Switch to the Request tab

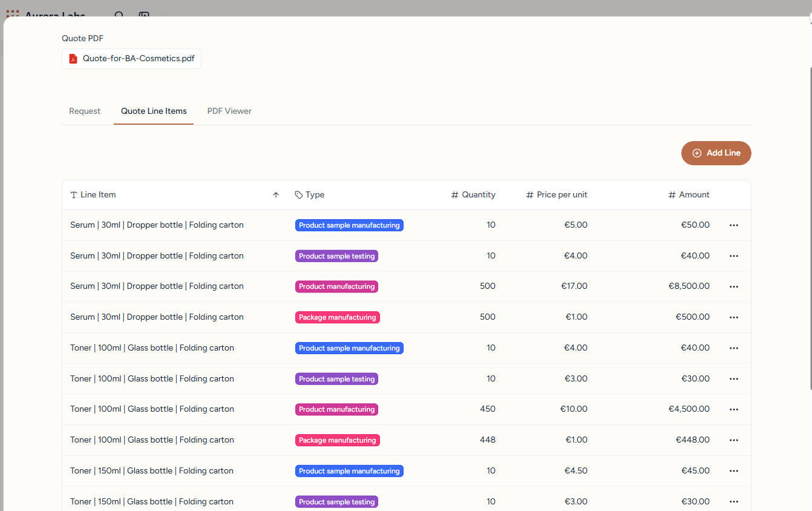tap(85, 111)
